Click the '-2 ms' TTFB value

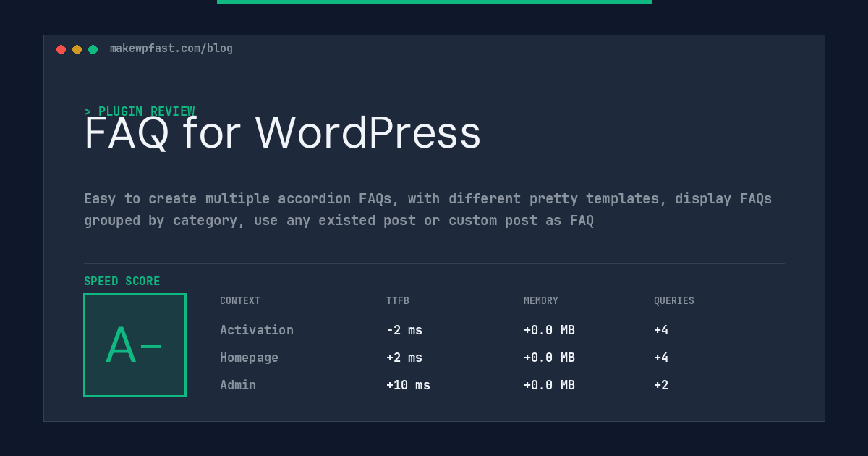[x=404, y=330]
